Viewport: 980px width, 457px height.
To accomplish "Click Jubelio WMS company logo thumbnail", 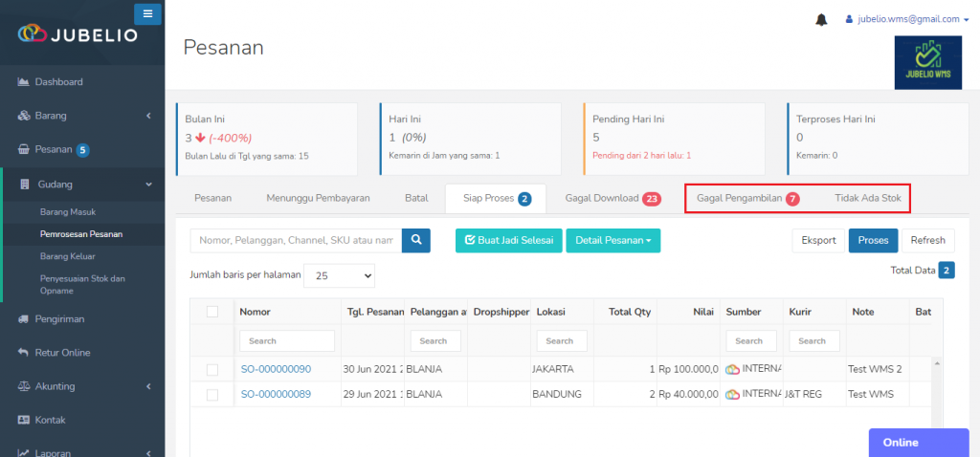I will pos(927,62).
